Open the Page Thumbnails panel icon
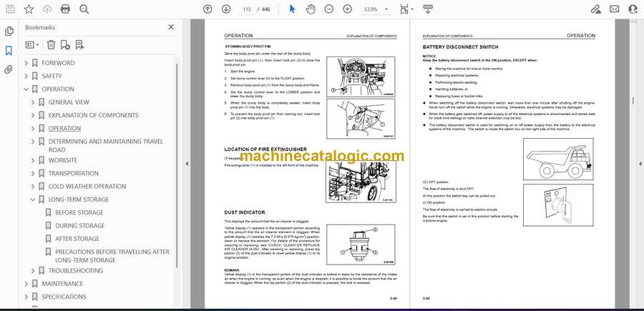The height and width of the screenshot is (311, 644). pyautogui.click(x=9, y=31)
